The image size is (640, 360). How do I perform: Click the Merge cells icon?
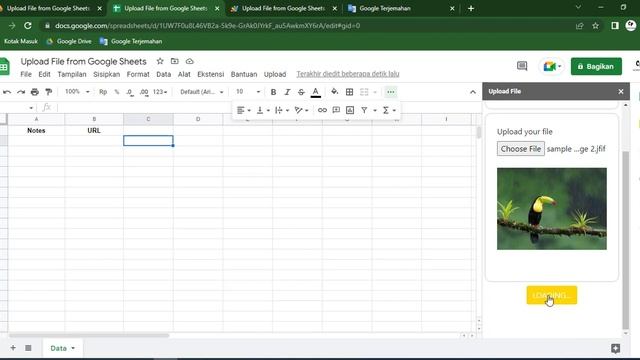364,92
